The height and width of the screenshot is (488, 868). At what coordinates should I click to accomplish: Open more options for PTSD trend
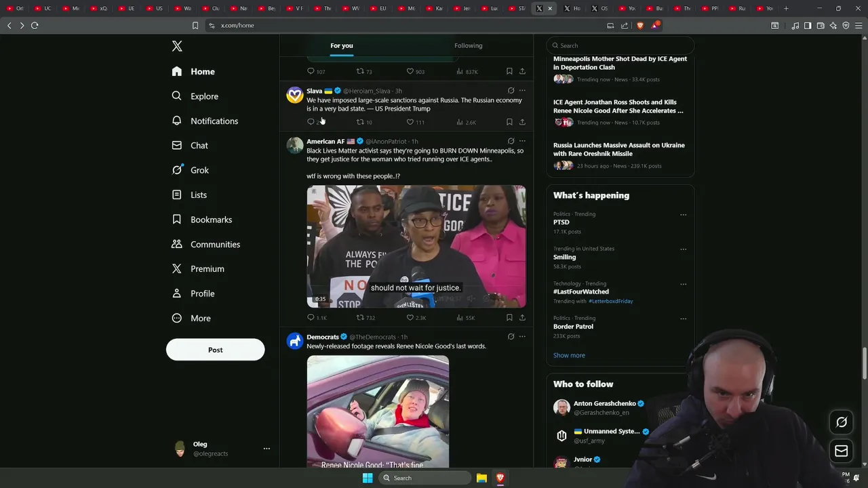pyautogui.click(x=683, y=215)
